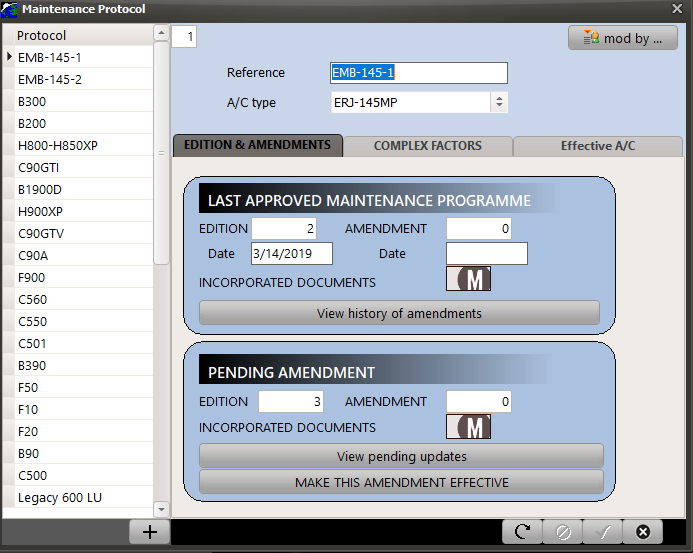Select protocol F20
Screen dimensions: 693x553
(x=84, y=431)
